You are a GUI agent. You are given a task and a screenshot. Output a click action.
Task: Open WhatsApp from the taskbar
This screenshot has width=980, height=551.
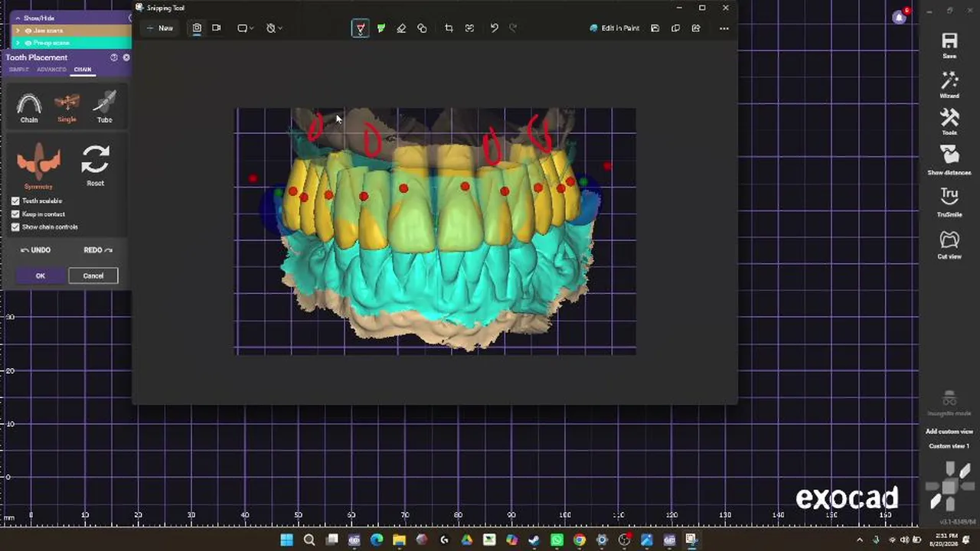[557, 540]
